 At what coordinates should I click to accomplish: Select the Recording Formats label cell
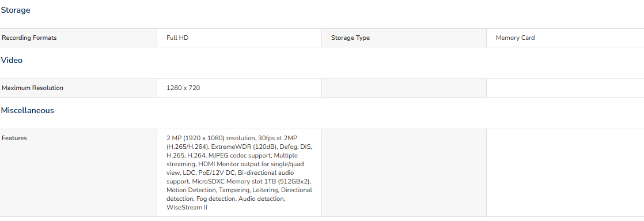click(78, 38)
